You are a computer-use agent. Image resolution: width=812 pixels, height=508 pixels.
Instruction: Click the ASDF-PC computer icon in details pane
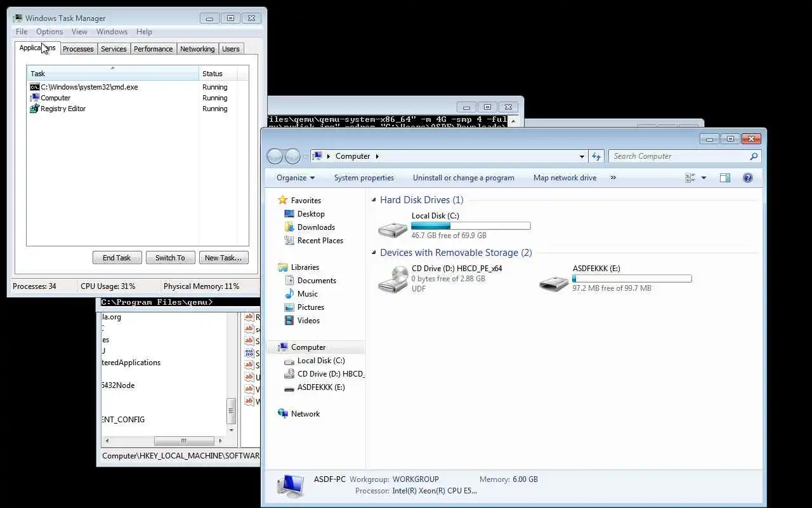pos(291,486)
